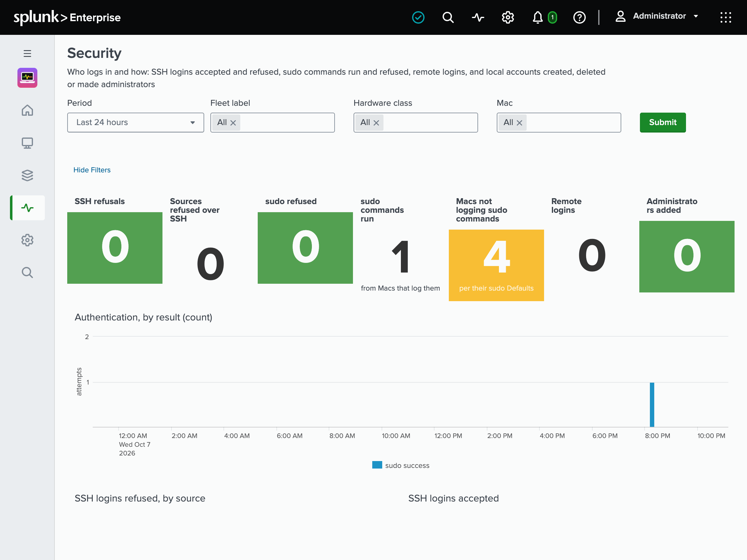Viewport: 747px width, 560px height.
Task: Click the Administrators added green tile
Action: (x=687, y=256)
